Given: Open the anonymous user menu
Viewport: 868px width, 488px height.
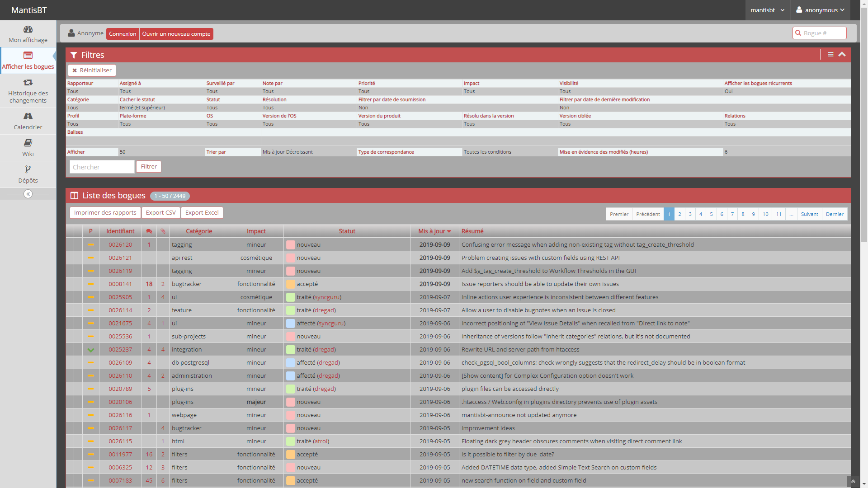Looking at the screenshot, I should coord(821,10).
